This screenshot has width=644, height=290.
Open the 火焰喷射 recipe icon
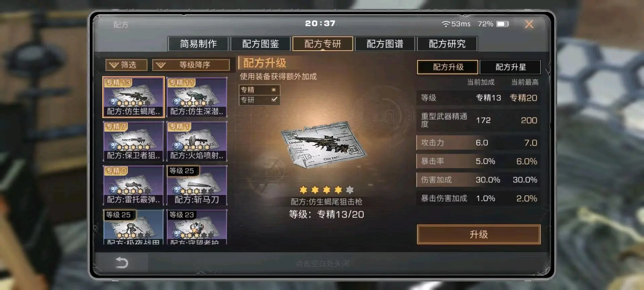[x=197, y=141]
